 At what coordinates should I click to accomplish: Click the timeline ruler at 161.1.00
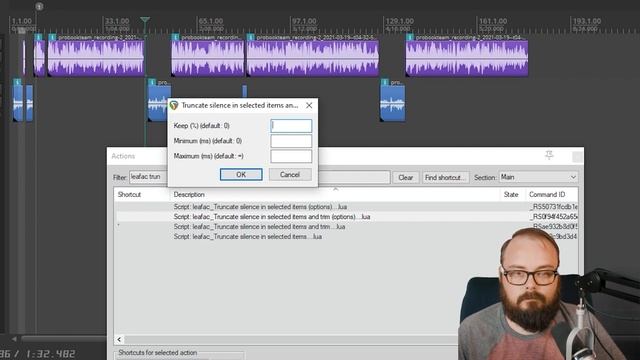pos(493,21)
